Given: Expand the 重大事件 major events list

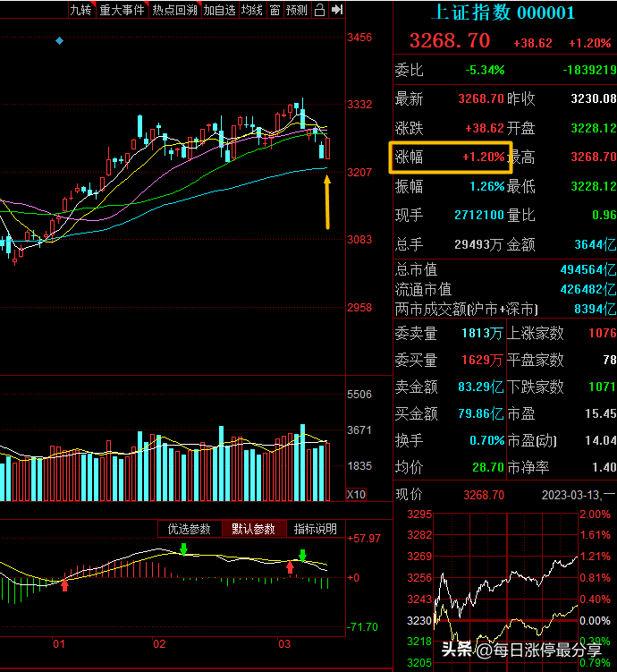Looking at the screenshot, I should pyautogui.click(x=121, y=10).
